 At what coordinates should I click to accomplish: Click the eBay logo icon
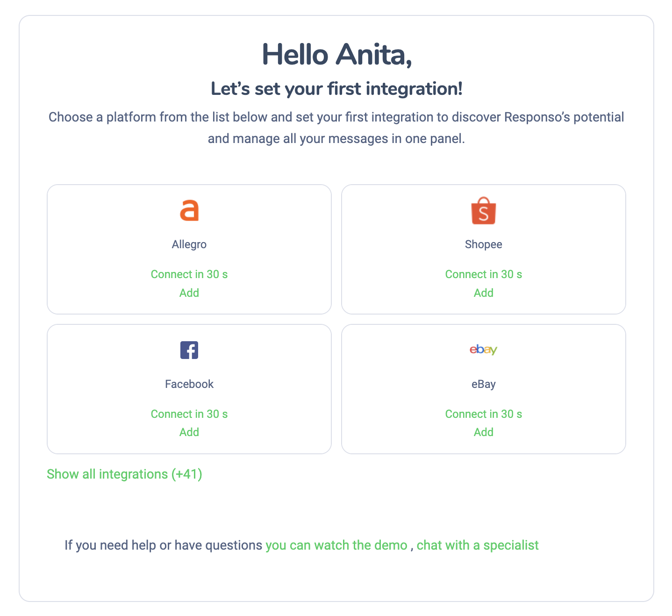[483, 350]
